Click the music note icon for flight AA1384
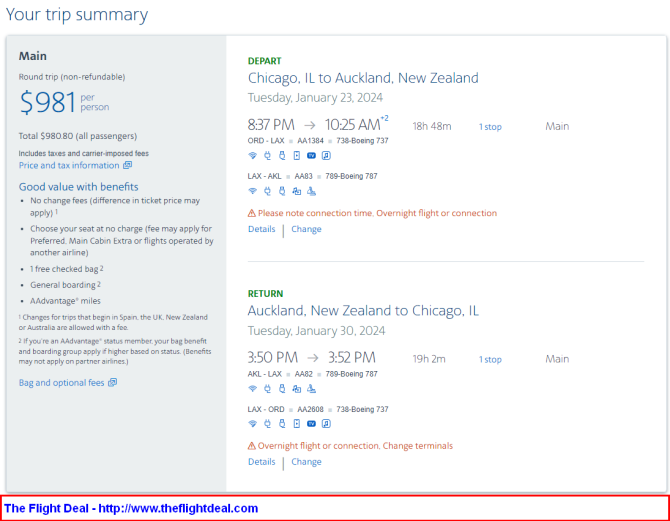This screenshot has width=670, height=521. click(x=326, y=156)
